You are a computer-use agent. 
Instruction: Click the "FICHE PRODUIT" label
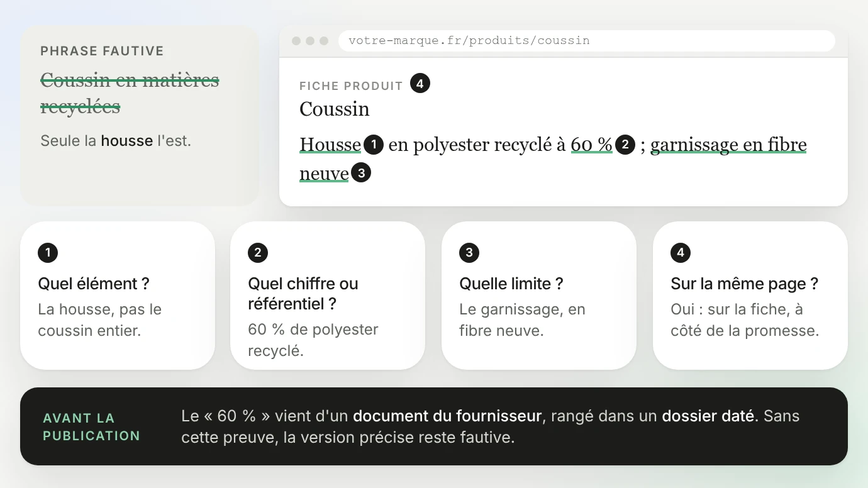pyautogui.click(x=351, y=86)
